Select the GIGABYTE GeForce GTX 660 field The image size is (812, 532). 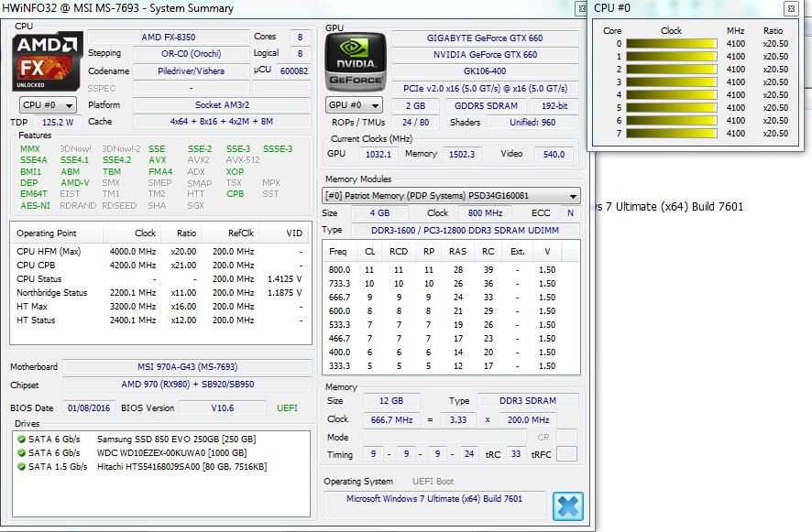(485, 38)
